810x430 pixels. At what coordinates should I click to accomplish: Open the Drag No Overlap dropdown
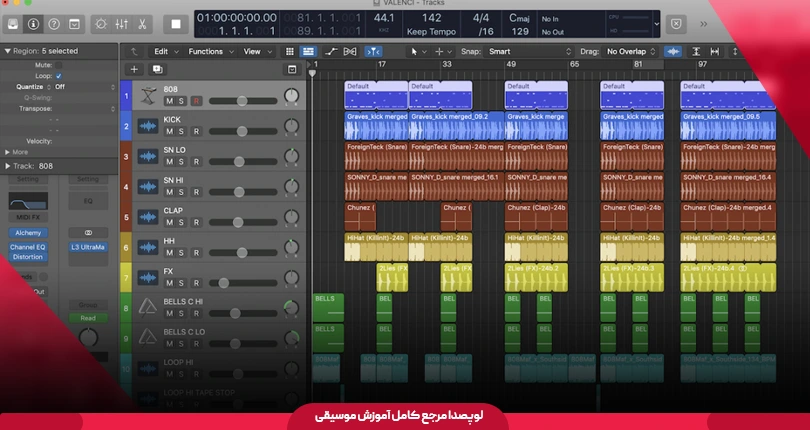tap(631, 51)
